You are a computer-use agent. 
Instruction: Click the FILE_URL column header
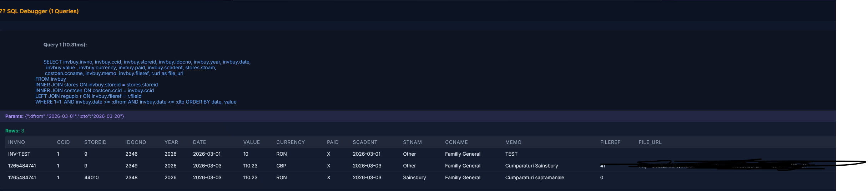coord(650,142)
